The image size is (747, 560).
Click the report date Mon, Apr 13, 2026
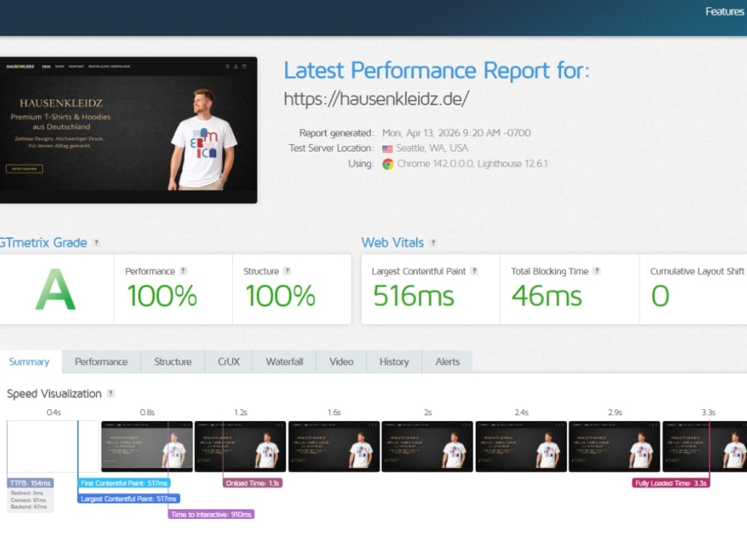tap(456, 133)
